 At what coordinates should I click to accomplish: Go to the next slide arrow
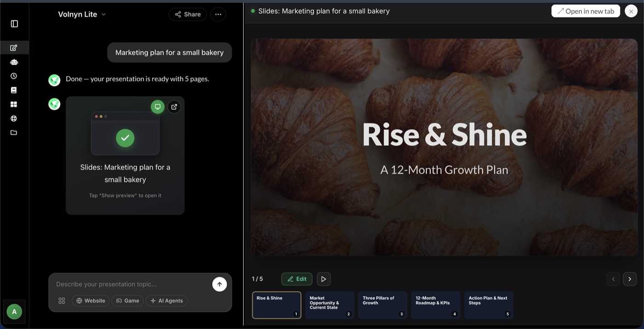(x=630, y=279)
